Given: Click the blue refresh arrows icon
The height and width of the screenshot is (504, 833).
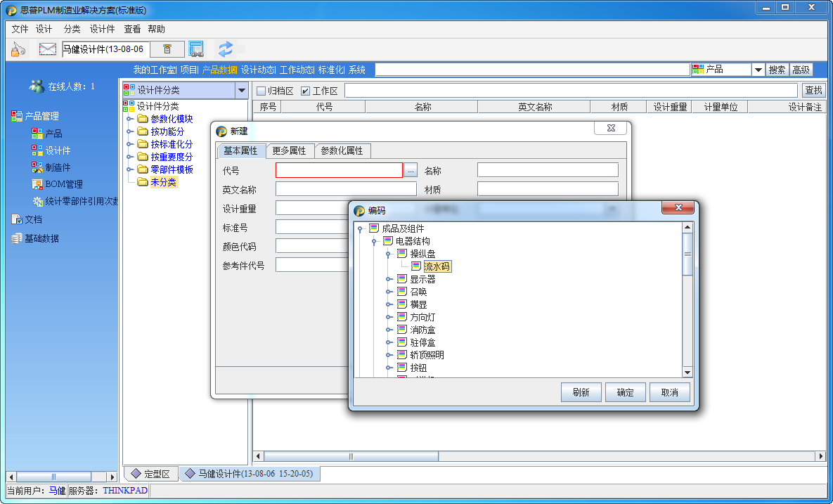Looking at the screenshot, I should click(226, 49).
